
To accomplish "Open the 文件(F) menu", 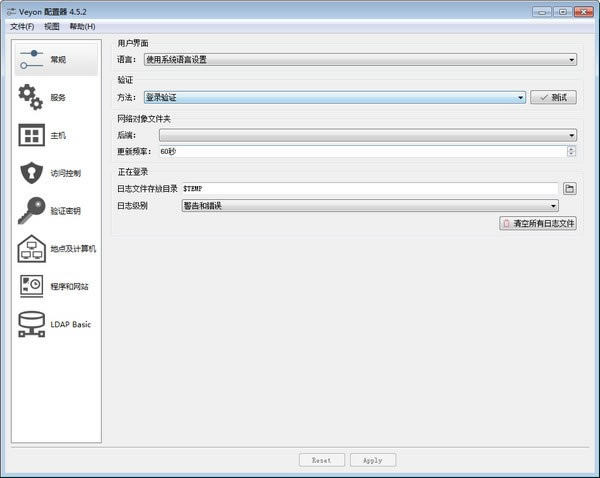I will point(22,26).
